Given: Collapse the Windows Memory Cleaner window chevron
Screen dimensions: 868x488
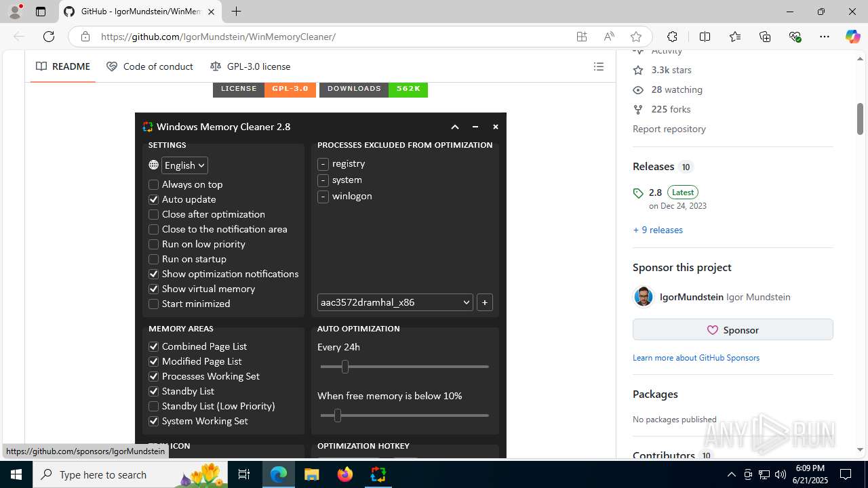Looking at the screenshot, I should click(x=455, y=127).
